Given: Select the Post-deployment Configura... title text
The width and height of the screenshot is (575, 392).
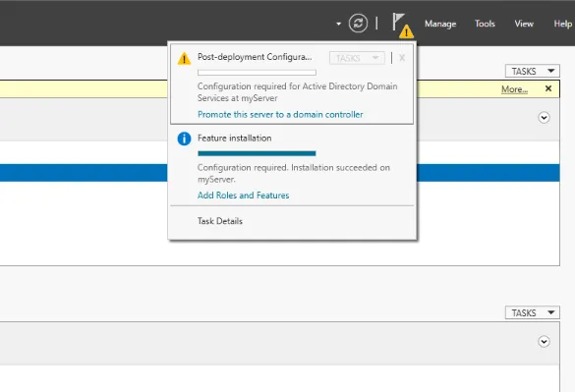Looking at the screenshot, I should [255, 57].
